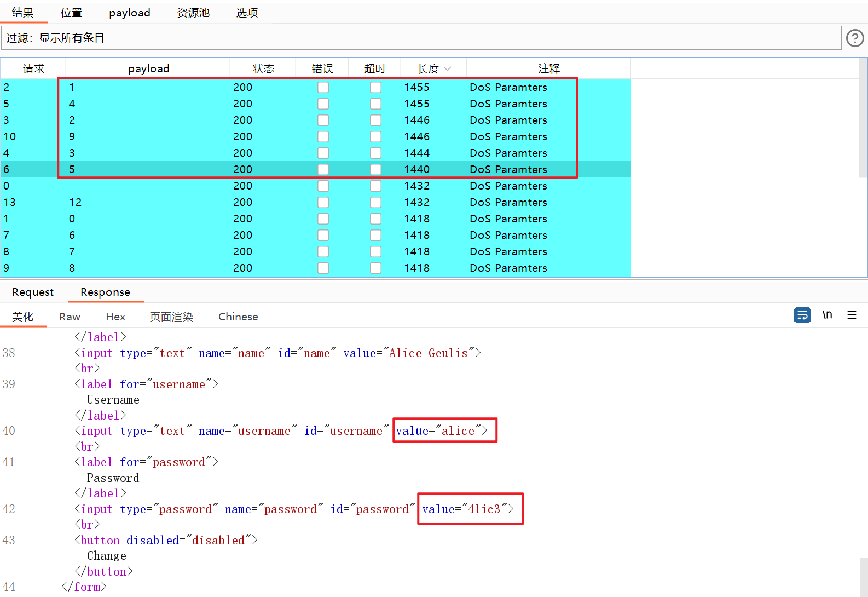Switch to the Request tab
Image resolution: width=868 pixels, height=597 pixels.
[33, 292]
